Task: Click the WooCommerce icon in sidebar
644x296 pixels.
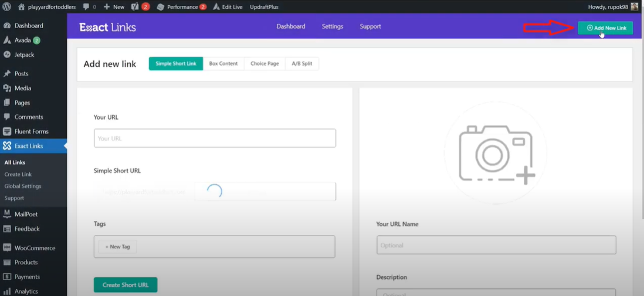Action: pyautogui.click(x=7, y=248)
